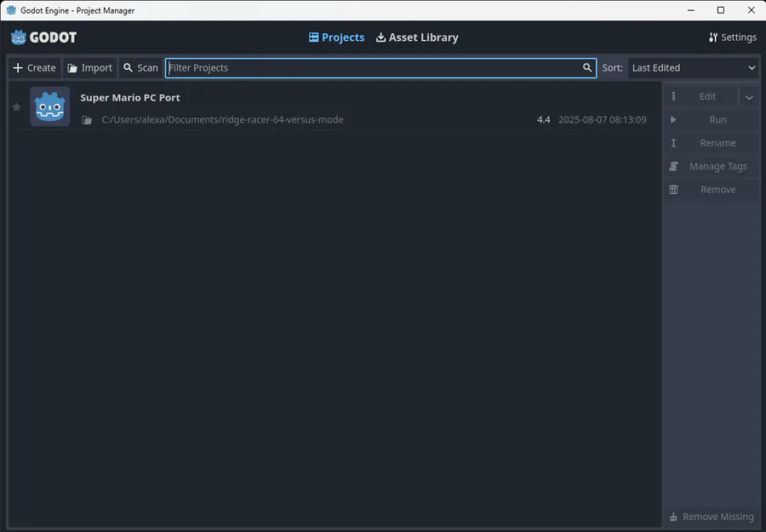
Task: Minimize the Project Manager window
Action: (691, 10)
